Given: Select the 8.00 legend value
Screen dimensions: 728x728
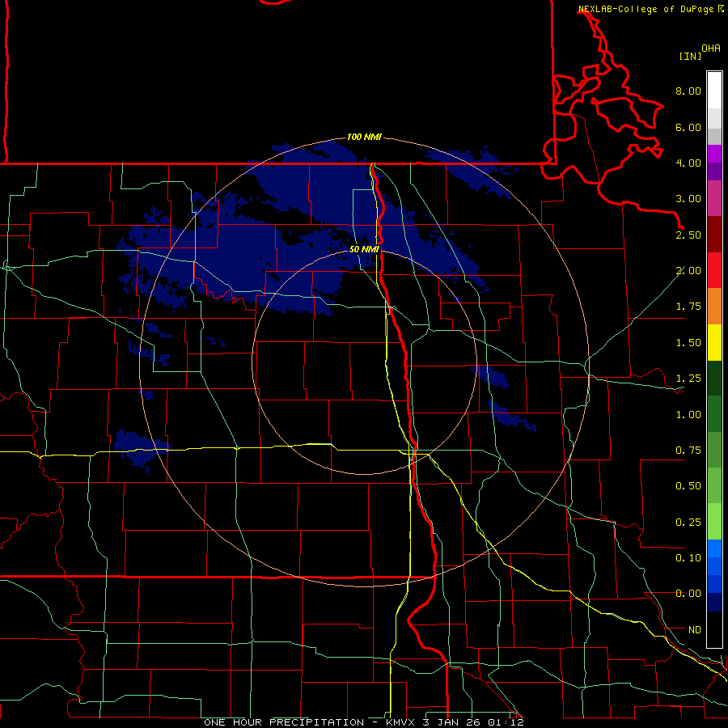Looking at the screenshot, I should [x=688, y=91].
